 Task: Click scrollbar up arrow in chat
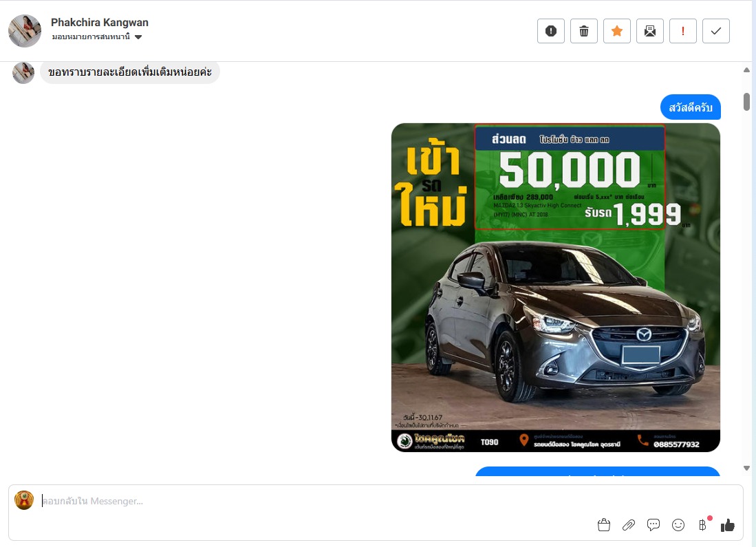coord(746,70)
